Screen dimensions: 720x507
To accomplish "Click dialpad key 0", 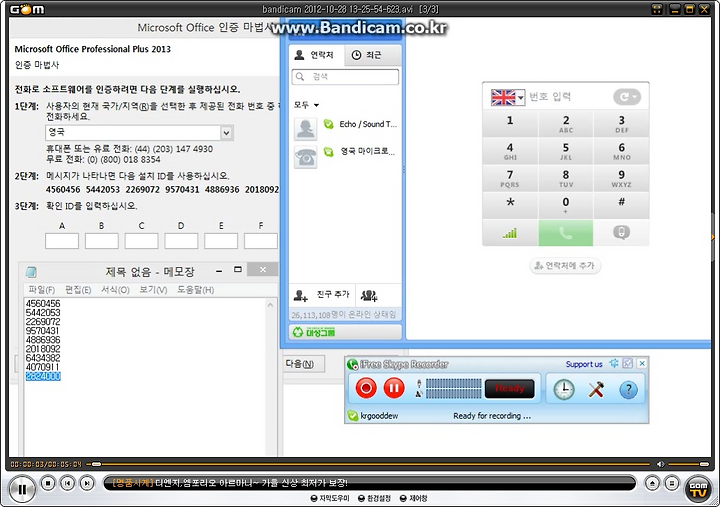I will 566,205.
